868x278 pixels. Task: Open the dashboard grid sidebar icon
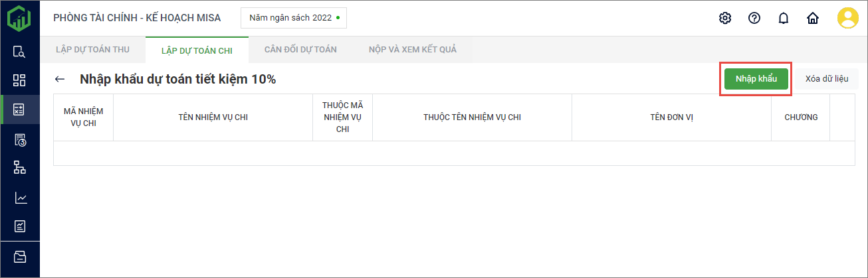19,81
